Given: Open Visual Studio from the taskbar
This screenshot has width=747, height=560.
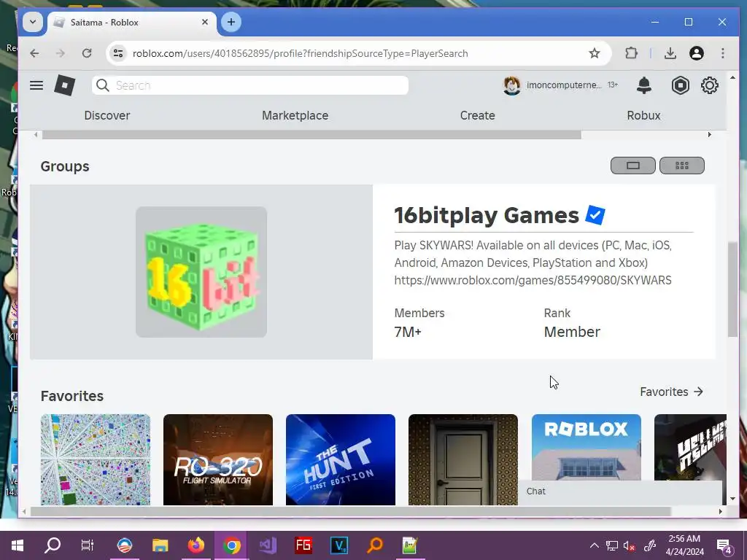Looking at the screenshot, I should 267,545.
